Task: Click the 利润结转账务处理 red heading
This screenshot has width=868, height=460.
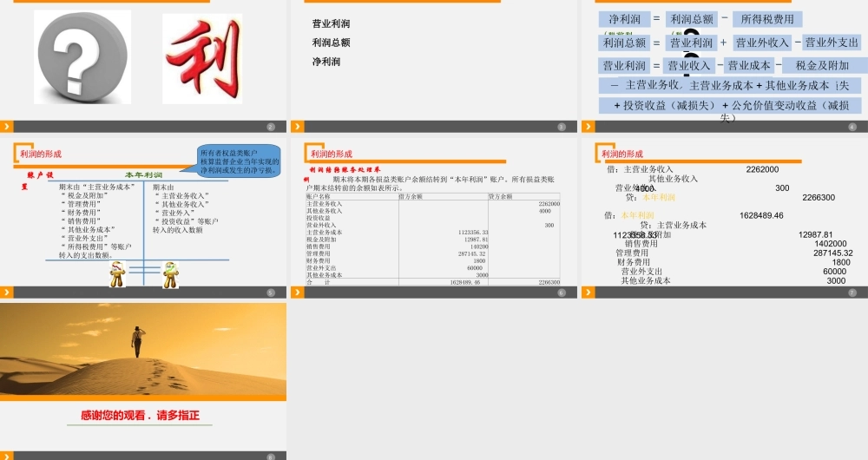Action: [x=345, y=169]
